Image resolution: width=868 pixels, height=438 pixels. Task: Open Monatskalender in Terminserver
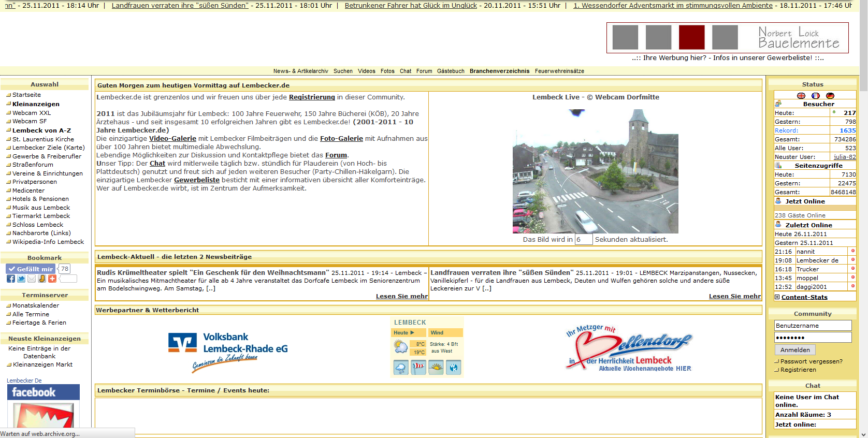[36, 305]
